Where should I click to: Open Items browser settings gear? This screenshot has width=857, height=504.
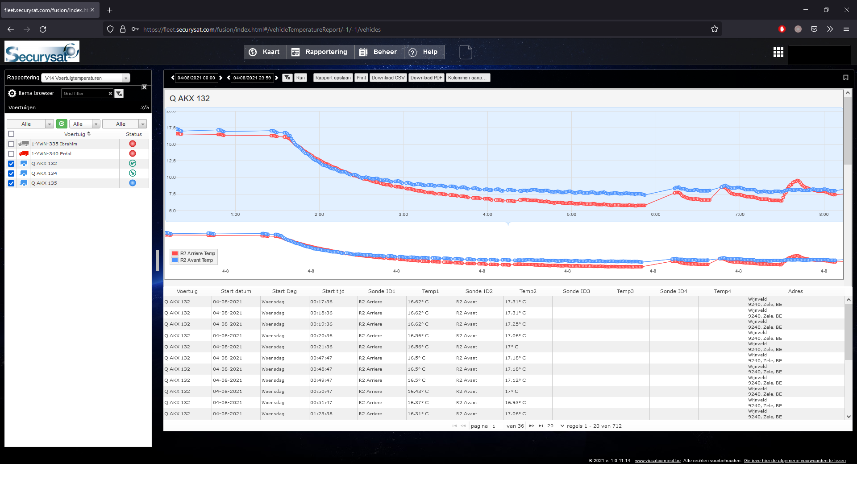click(x=12, y=93)
